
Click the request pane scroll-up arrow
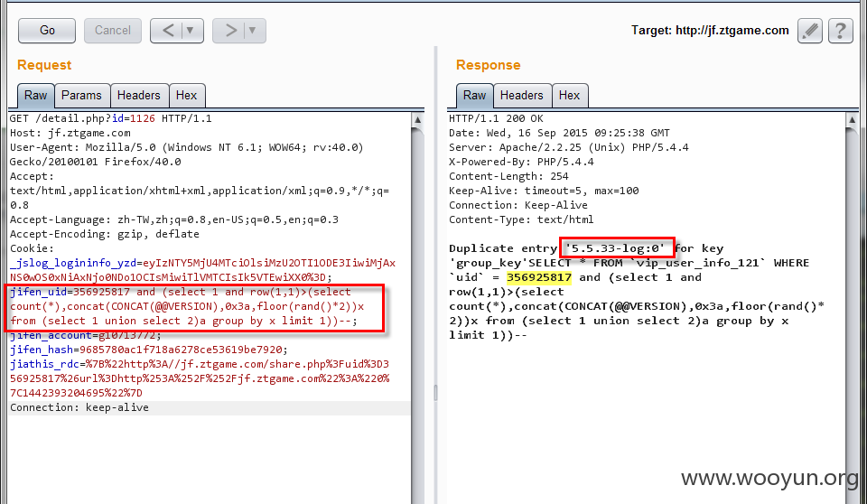click(x=418, y=119)
